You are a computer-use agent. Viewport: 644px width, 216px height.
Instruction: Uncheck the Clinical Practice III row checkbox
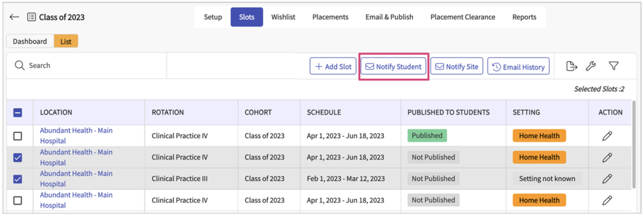pyautogui.click(x=18, y=179)
